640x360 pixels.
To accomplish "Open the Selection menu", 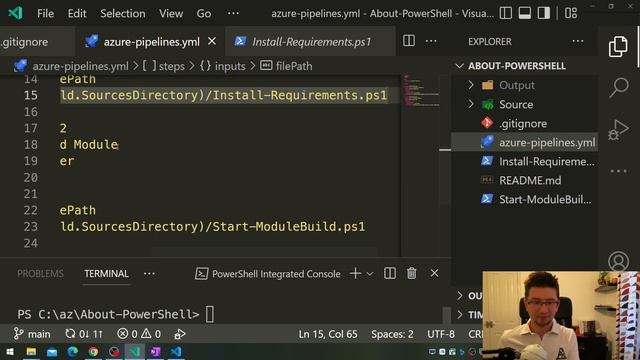I will pos(122,13).
